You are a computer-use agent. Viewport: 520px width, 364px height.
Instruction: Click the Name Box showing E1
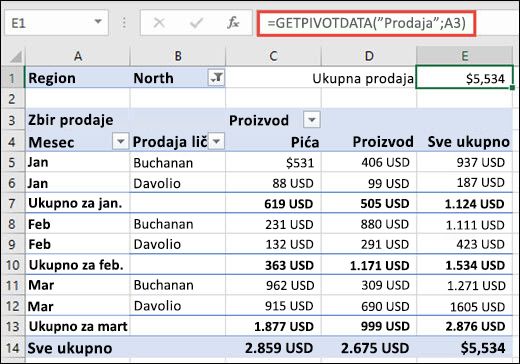point(57,23)
